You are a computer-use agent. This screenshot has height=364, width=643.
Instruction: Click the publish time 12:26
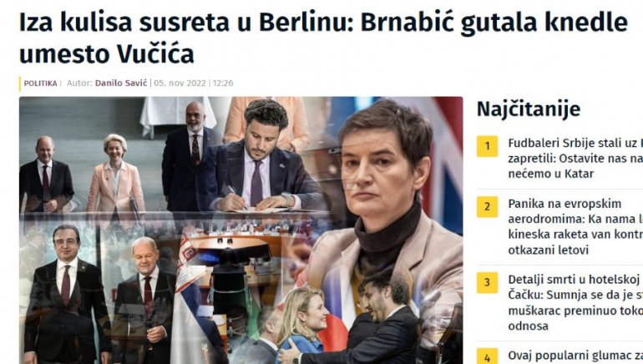tap(223, 83)
